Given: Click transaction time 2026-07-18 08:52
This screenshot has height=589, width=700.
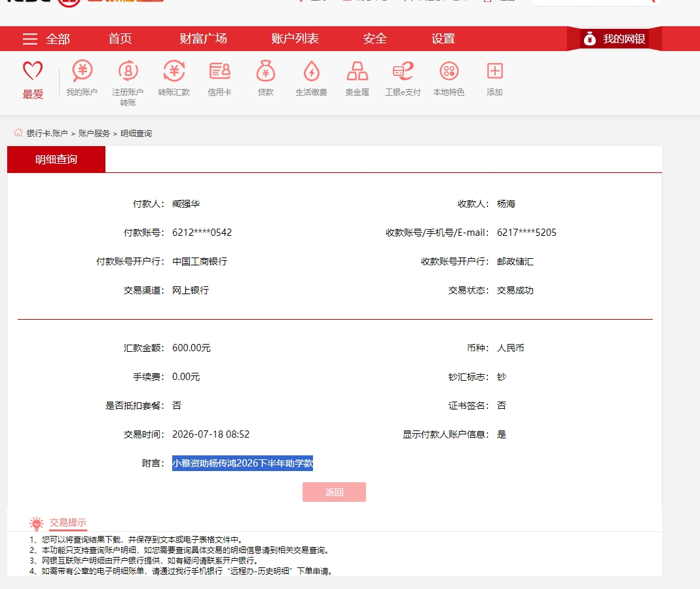Looking at the screenshot, I should point(211,434).
